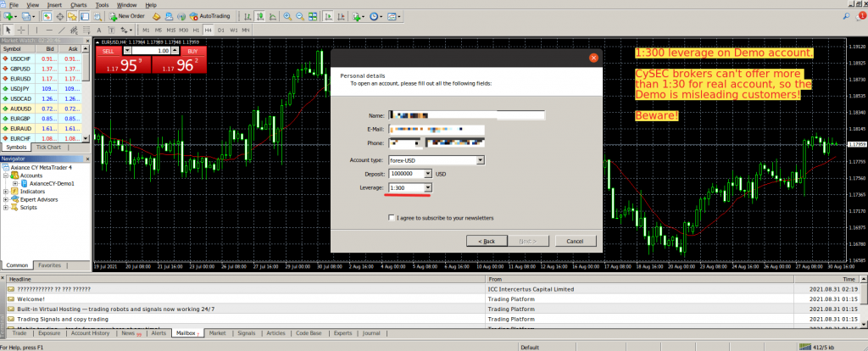Open the Journal terminal tab
Viewport: 868px width, 351px height.
click(x=371, y=333)
